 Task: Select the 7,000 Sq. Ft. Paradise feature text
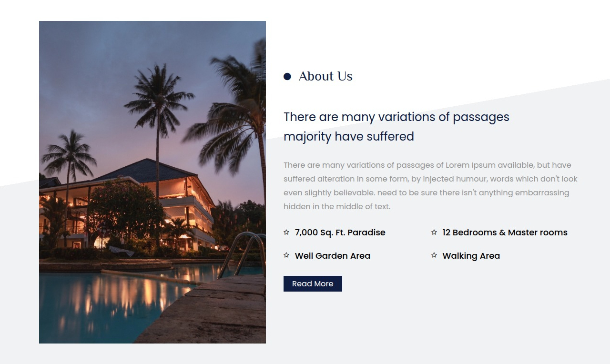click(x=340, y=233)
